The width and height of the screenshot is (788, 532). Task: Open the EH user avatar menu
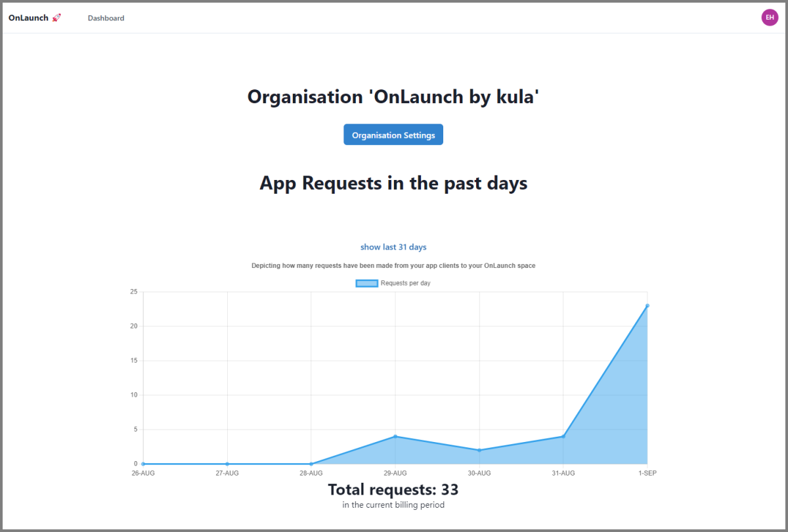tap(770, 18)
